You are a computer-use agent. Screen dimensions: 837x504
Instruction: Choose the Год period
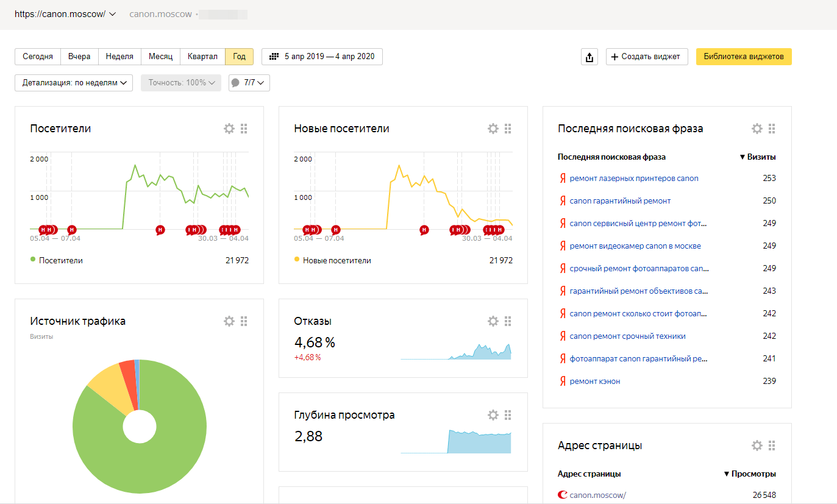(239, 57)
